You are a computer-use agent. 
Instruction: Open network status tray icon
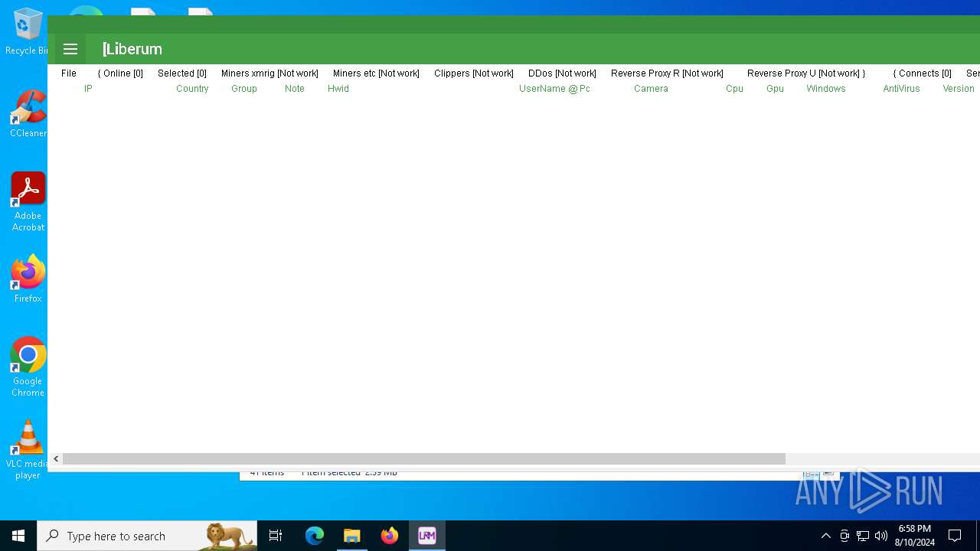point(863,536)
